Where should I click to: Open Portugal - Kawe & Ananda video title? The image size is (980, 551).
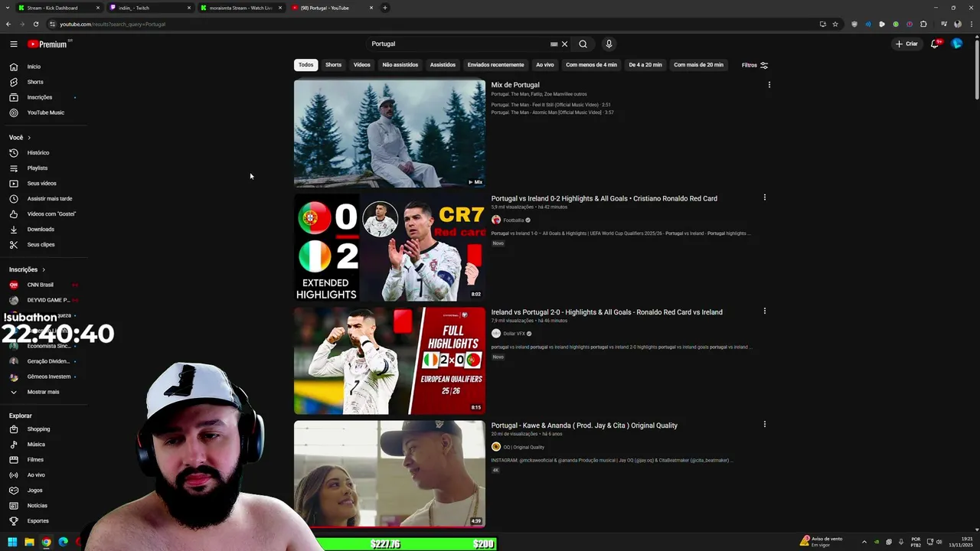(584, 425)
